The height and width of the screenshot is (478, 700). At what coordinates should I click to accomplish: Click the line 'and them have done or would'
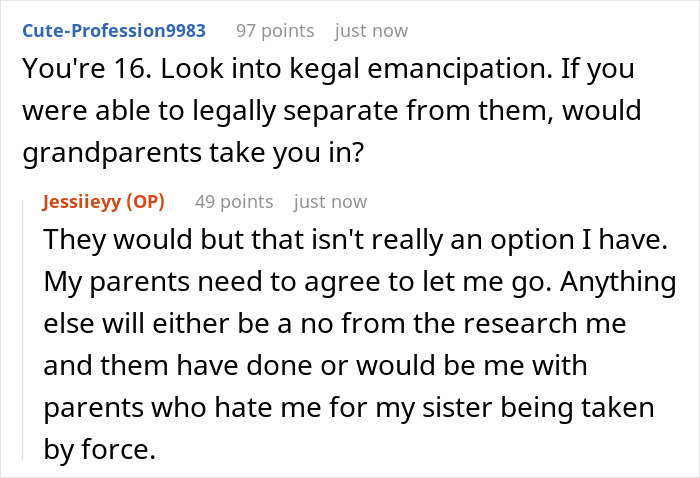[x=315, y=366]
